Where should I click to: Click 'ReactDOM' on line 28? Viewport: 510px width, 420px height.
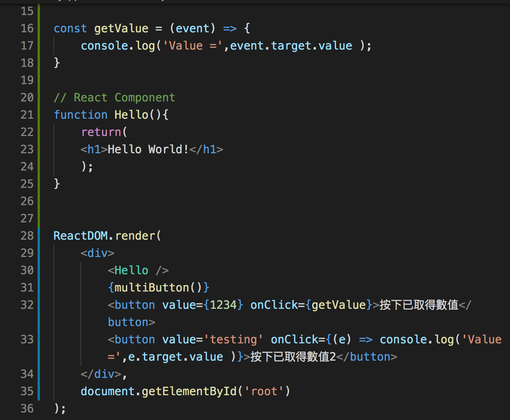(x=81, y=236)
